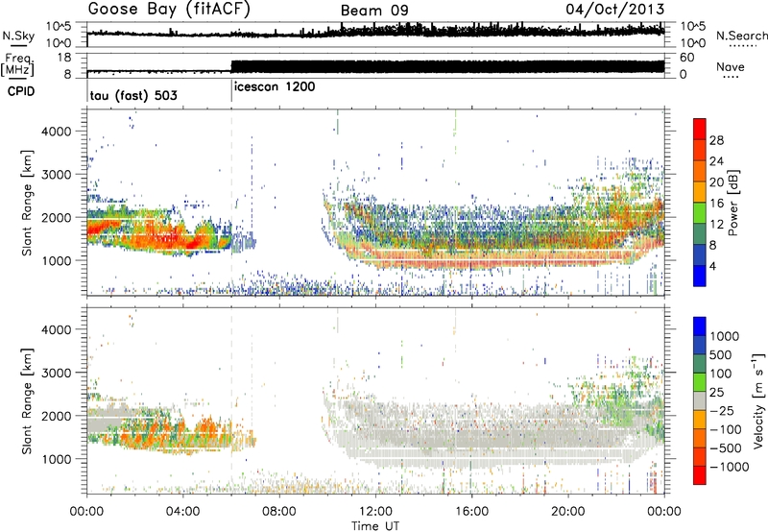Click the frequency band after 06:00
This screenshot has width=768, height=532.
(447, 66)
